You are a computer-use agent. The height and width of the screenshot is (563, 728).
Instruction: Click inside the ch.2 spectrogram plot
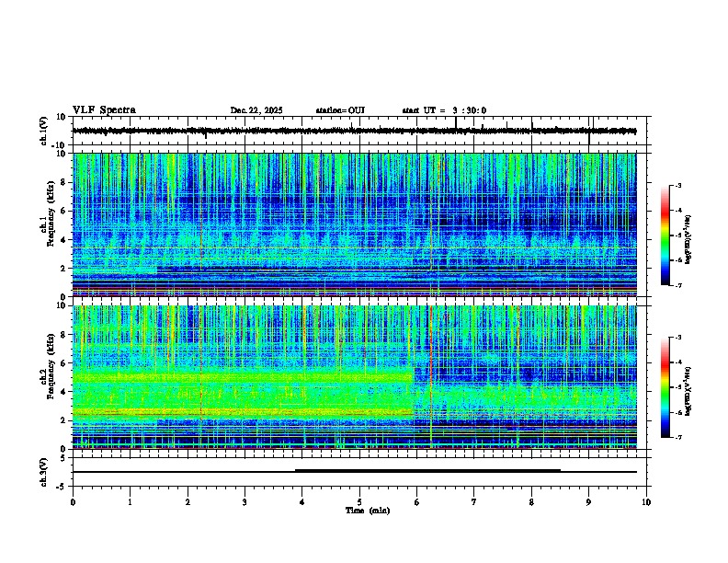354,377
